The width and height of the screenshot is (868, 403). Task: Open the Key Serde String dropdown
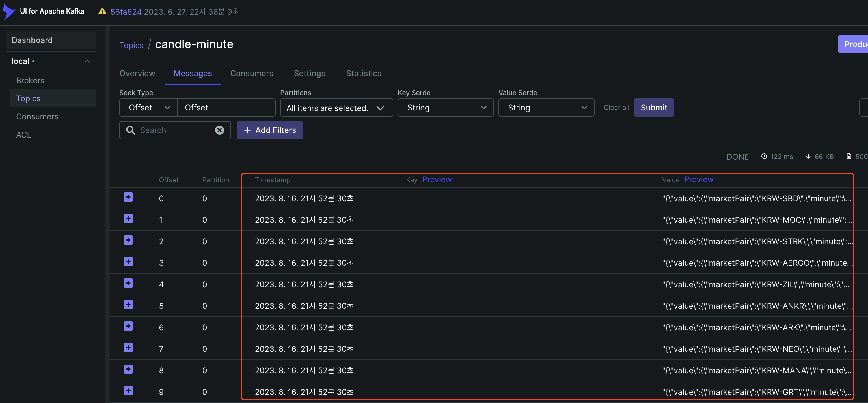point(445,108)
